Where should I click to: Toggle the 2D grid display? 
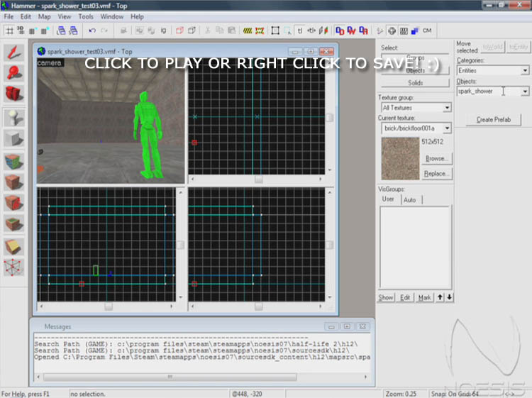tap(9, 31)
